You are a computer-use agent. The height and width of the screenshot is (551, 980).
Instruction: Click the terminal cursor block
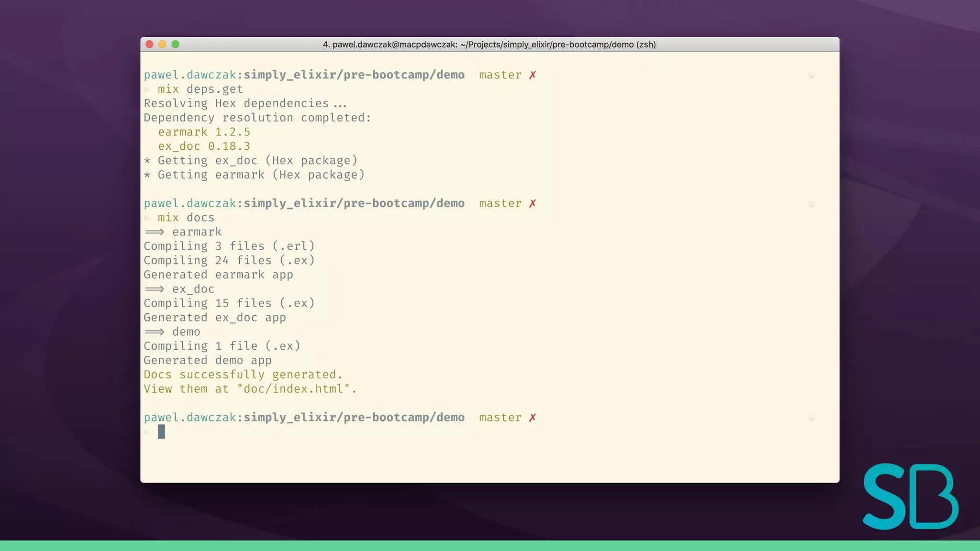(x=161, y=432)
